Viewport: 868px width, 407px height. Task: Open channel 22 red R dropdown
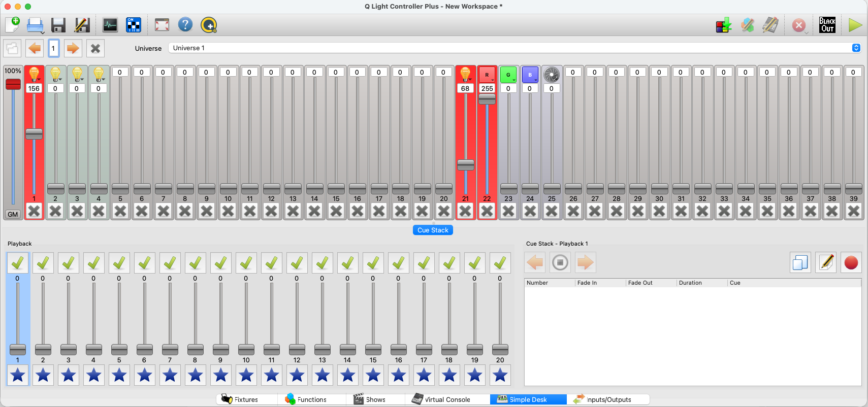[487, 75]
